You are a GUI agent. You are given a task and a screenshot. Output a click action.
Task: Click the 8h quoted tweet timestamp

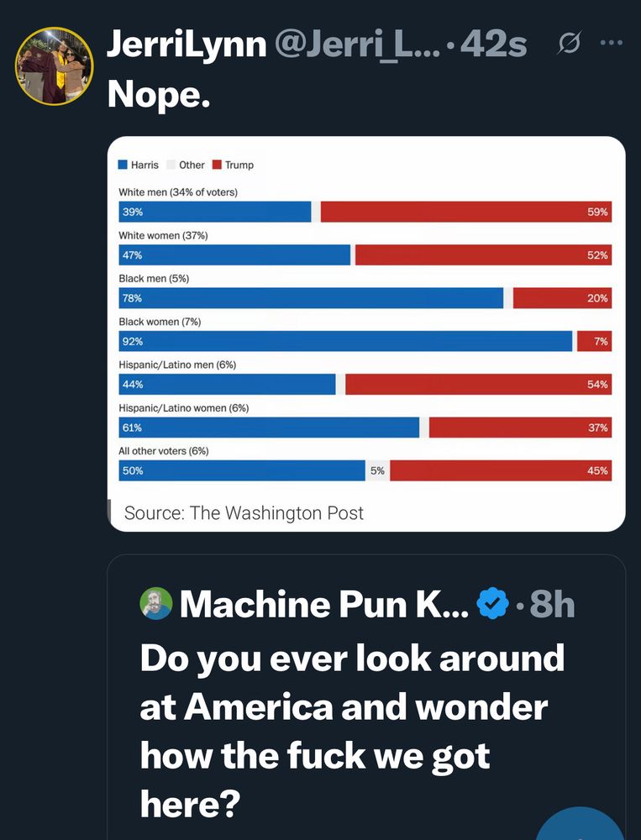click(552, 604)
